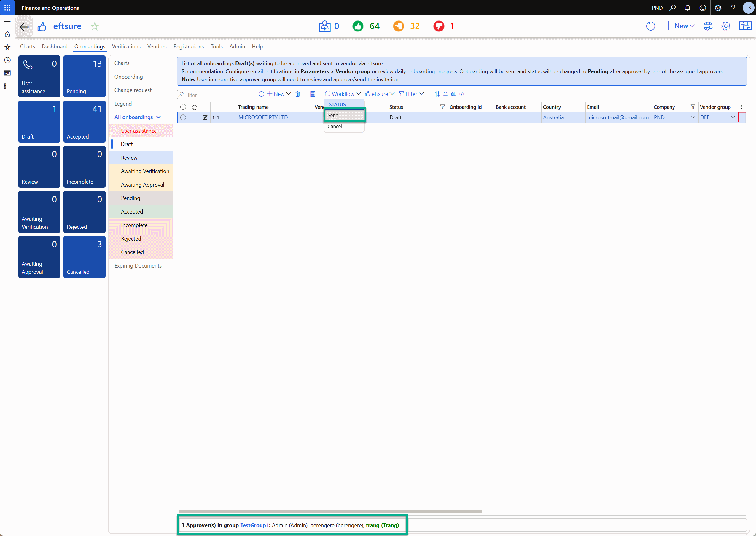Open feedback smiley icon
Image resolution: width=756 pixels, height=536 pixels.
[x=703, y=8]
